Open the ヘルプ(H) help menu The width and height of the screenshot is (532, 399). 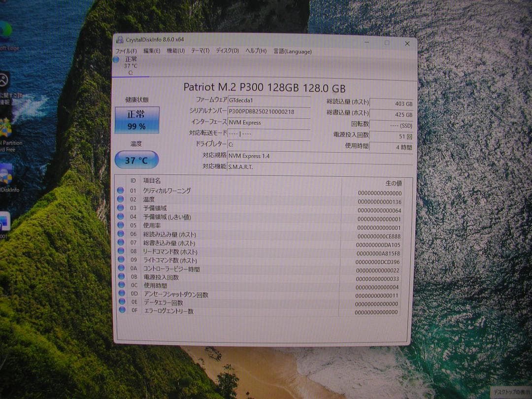[x=255, y=50]
